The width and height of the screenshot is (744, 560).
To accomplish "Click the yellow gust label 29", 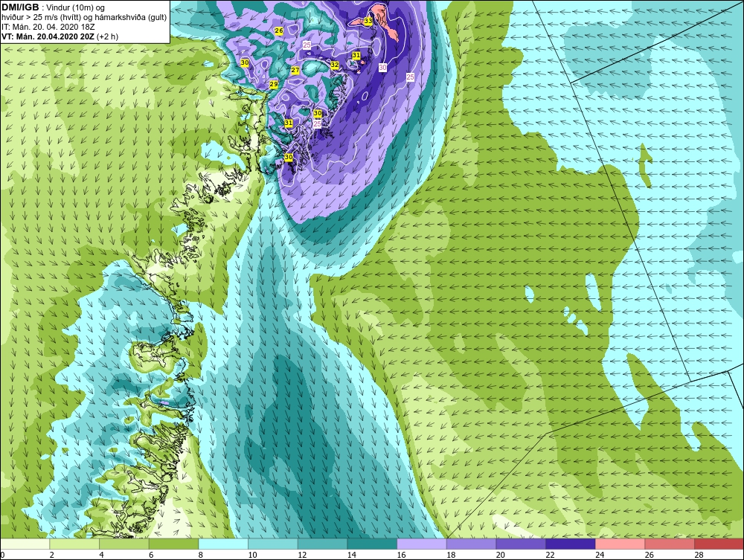I will click(274, 84).
